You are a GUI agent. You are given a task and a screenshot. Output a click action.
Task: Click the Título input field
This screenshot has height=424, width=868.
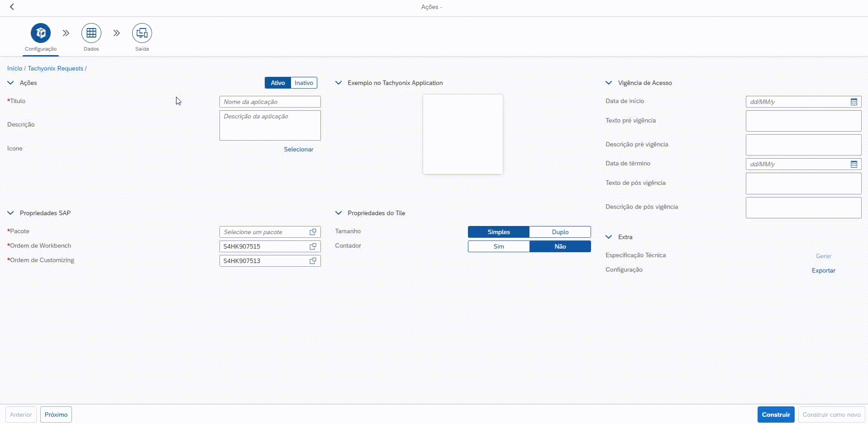click(270, 102)
